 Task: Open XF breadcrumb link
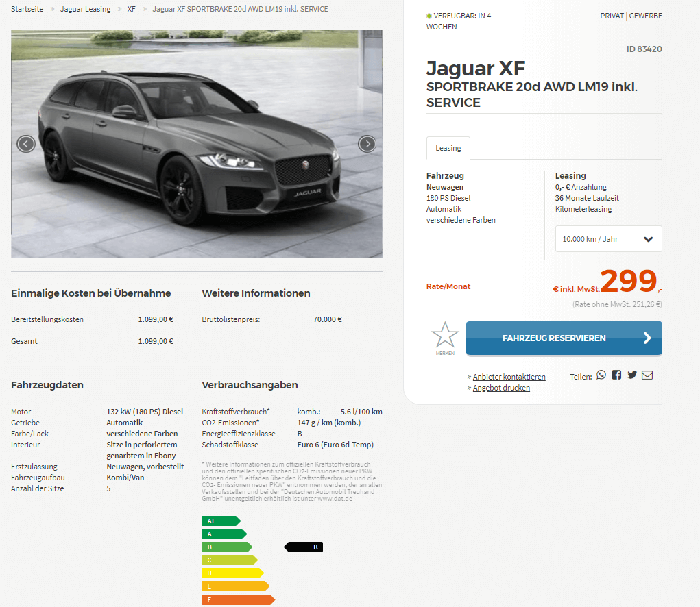click(x=131, y=9)
